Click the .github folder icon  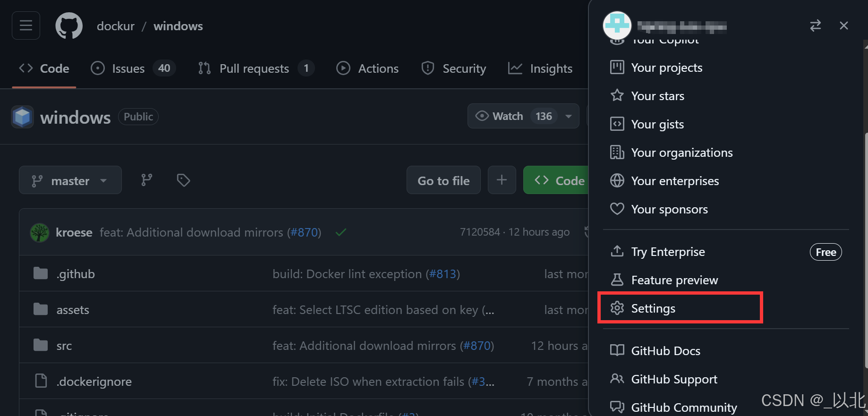tap(41, 273)
